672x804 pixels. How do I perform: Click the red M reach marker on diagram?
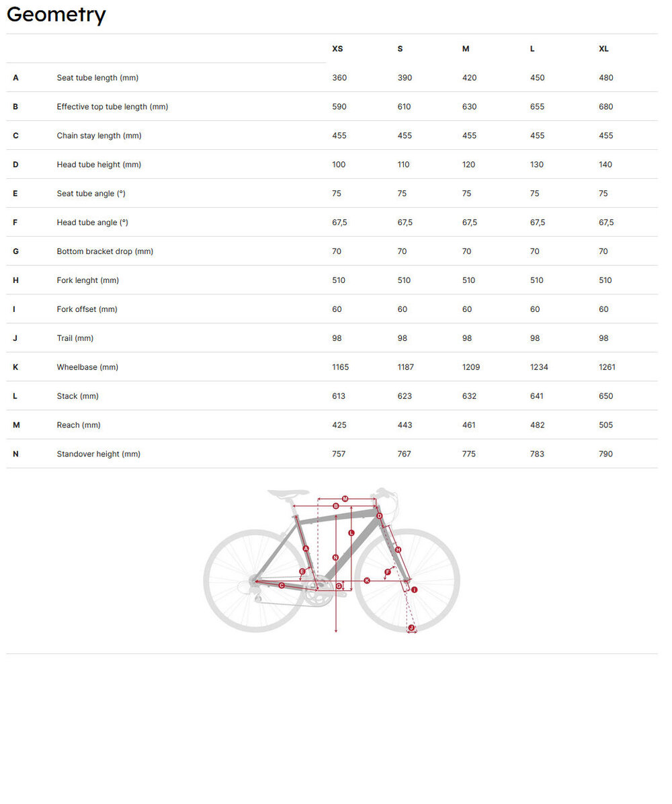[345, 499]
